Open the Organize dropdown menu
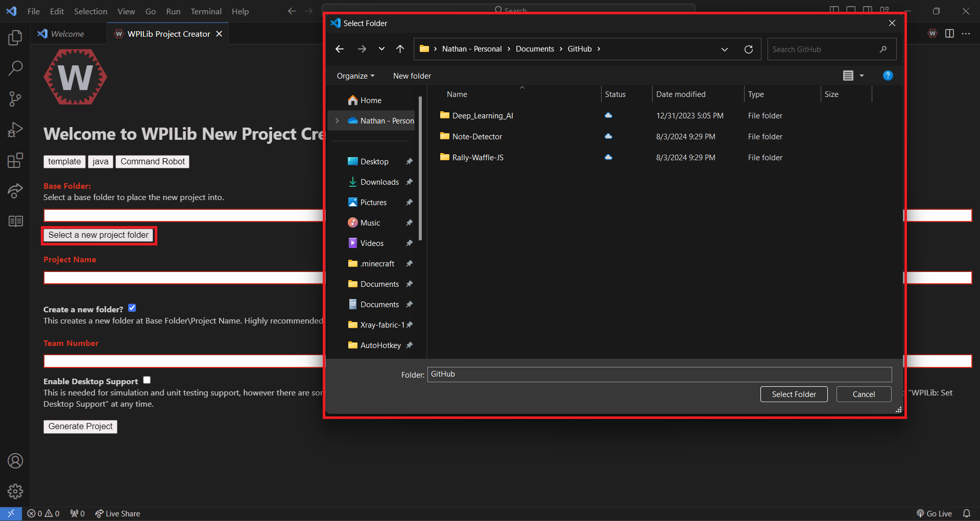 point(355,76)
